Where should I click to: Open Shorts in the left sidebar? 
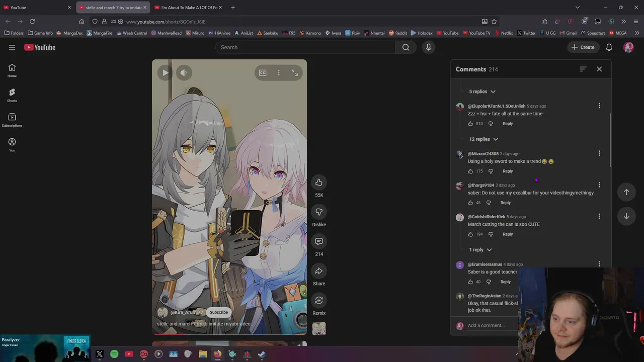coord(12,95)
